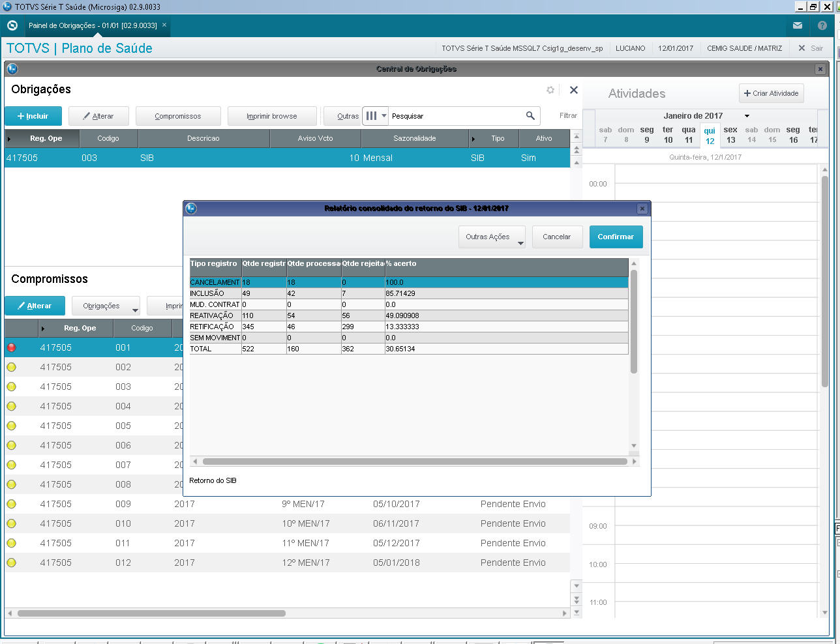The height and width of the screenshot is (644, 840).
Task: Close the Obrigações panel with X icon
Action: [x=574, y=90]
